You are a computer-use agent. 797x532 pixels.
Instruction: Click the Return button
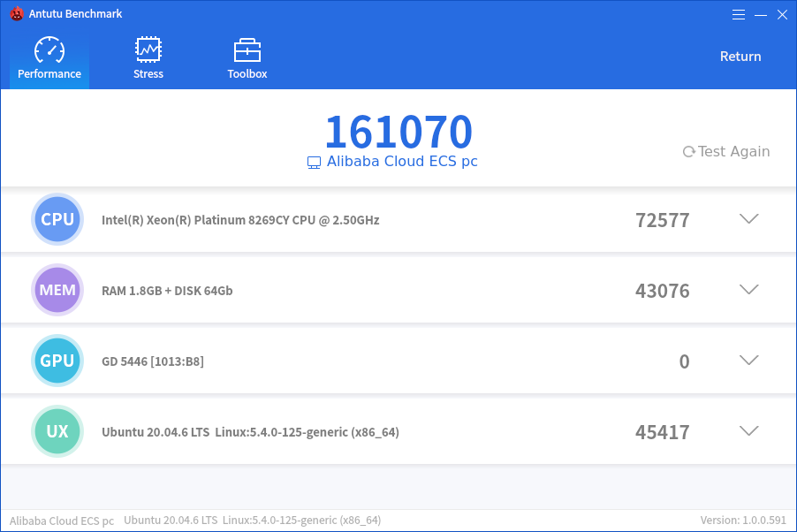click(740, 57)
